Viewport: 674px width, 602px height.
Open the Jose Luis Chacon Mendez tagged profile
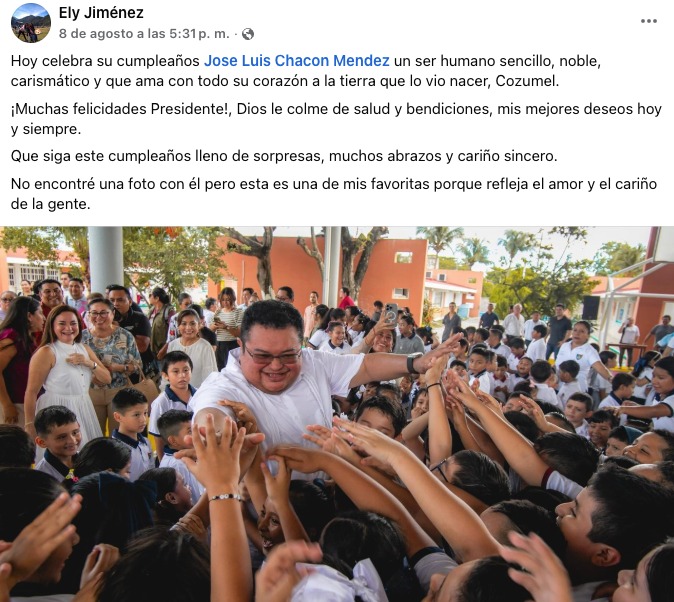pos(297,61)
